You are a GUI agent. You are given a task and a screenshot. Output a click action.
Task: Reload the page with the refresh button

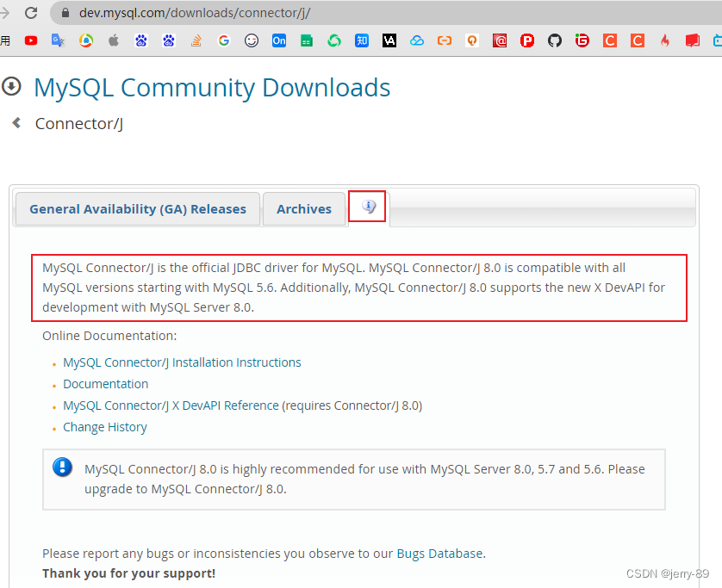[31, 13]
